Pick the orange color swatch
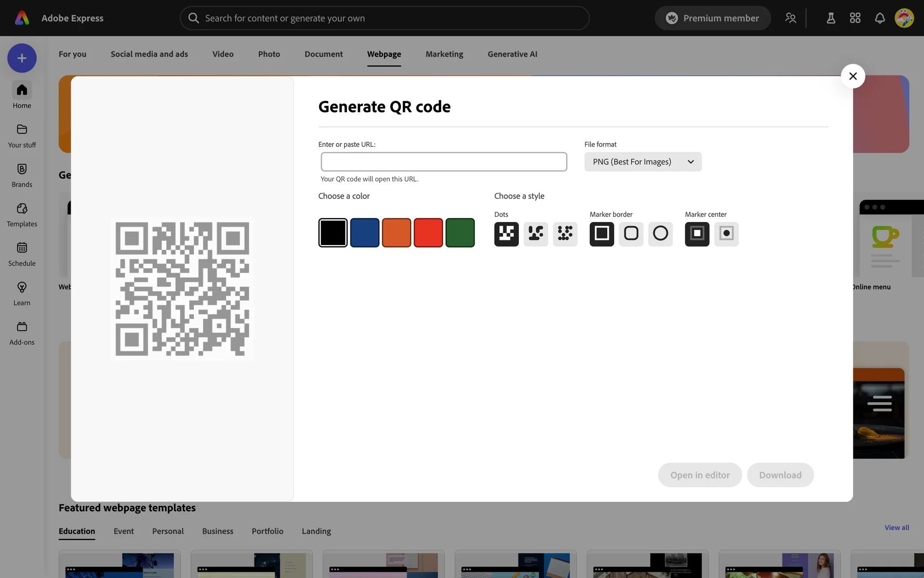924x578 pixels. (396, 233)
